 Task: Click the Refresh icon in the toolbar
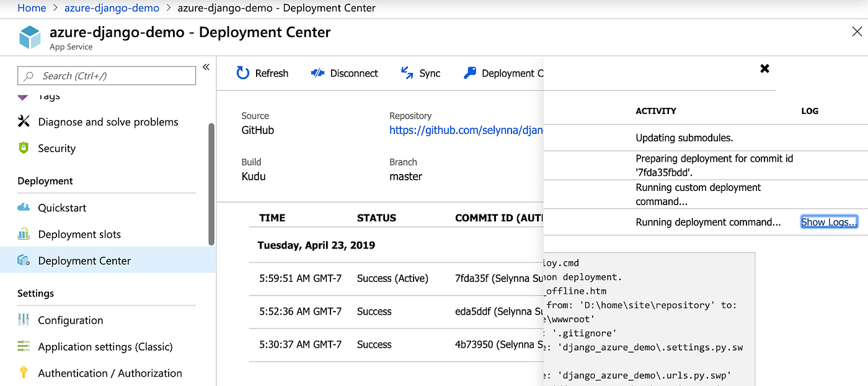click(x=242, y=72)
